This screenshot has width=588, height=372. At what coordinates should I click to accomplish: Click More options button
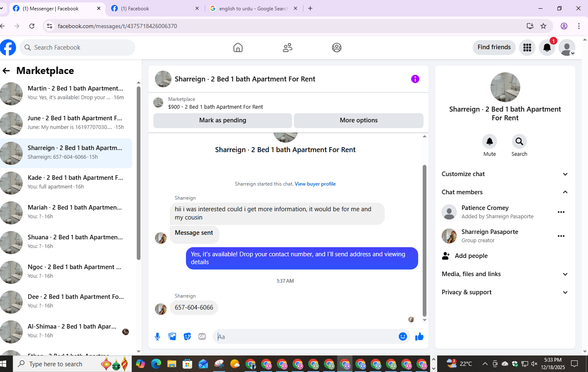click(359, 120)
